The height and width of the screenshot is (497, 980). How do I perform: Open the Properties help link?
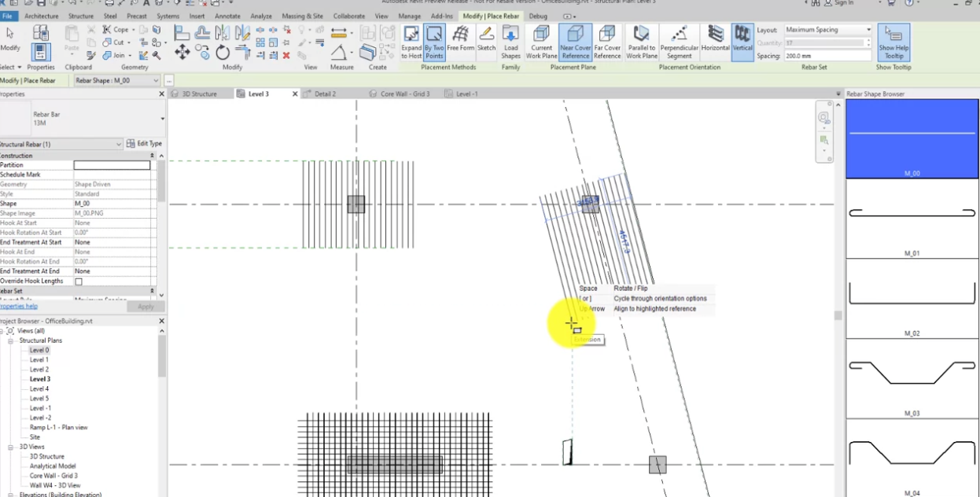tap(18, 306)
